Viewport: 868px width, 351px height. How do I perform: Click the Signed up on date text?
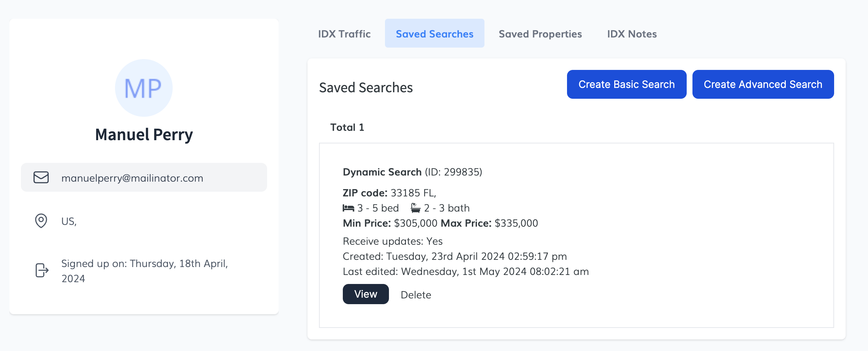145,271
